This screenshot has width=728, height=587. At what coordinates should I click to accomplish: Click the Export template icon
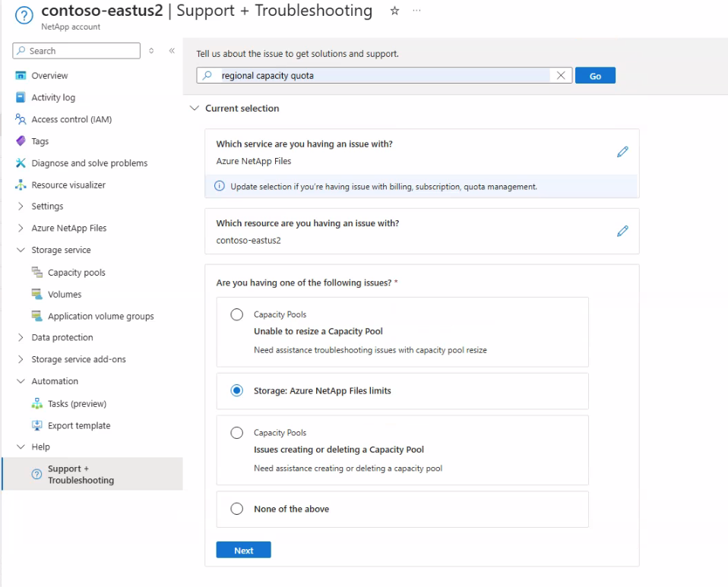point(37,425)
